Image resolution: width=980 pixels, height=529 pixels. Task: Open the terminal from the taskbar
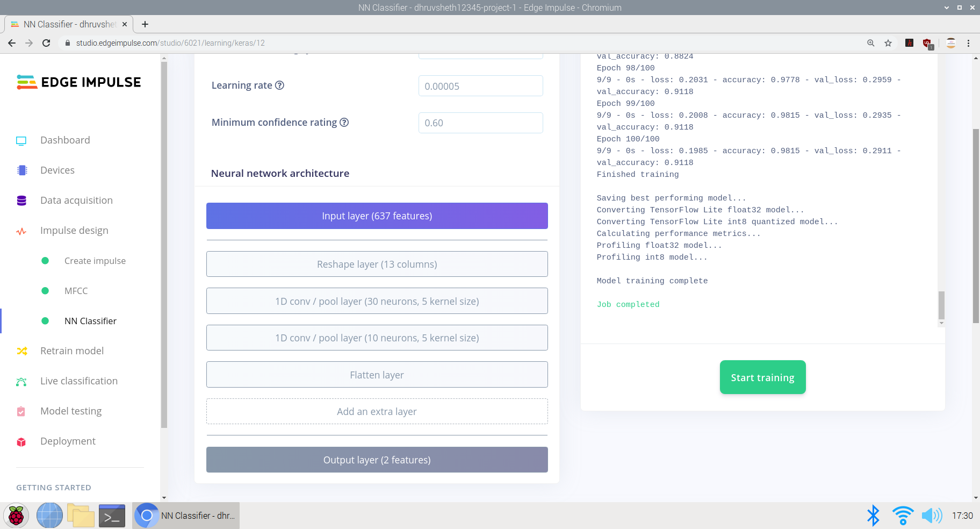[112, 515]
